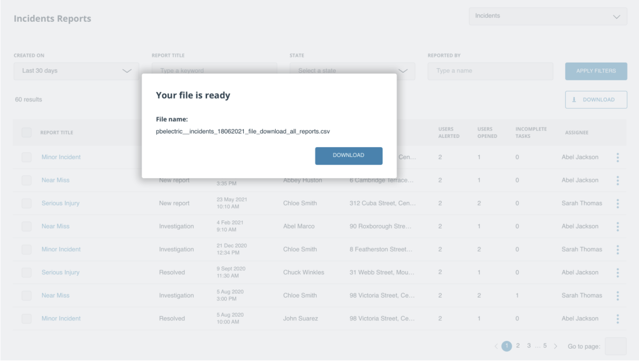Open the Incidents report type dropdown
Viewport: 639px width, 364px height.
point(548,16)
